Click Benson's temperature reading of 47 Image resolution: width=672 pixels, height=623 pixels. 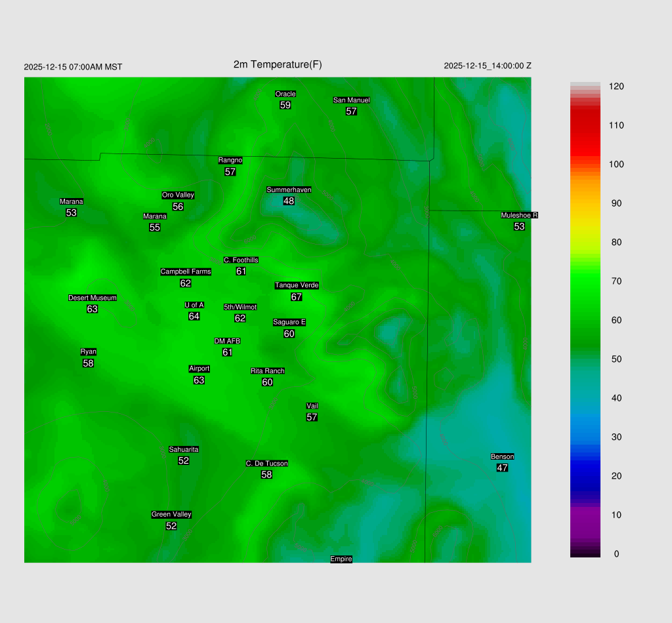(x=502, y=468)
